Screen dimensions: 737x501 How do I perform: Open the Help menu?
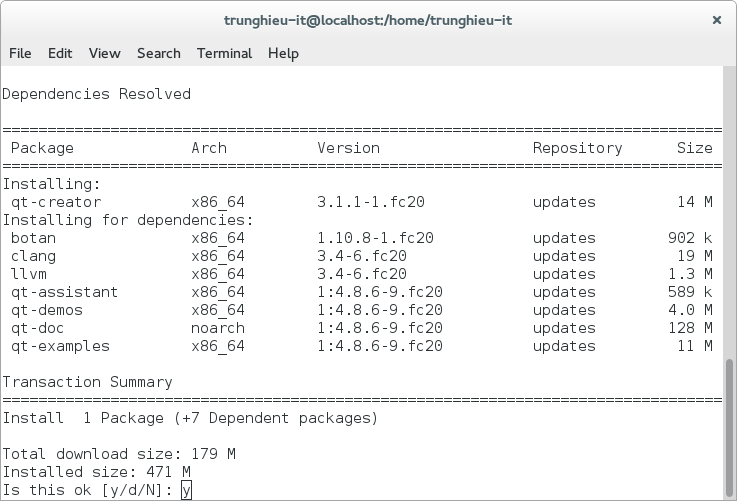click(x=283, y=54)
